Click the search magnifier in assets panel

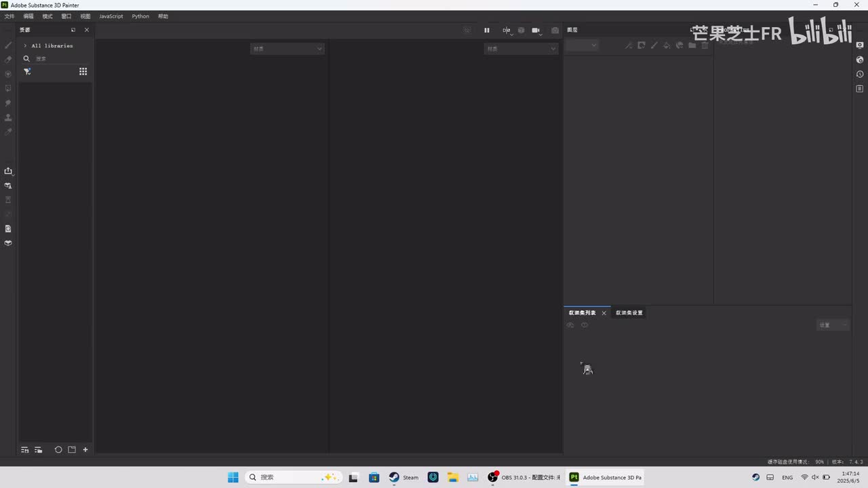[x=26, y=58]
